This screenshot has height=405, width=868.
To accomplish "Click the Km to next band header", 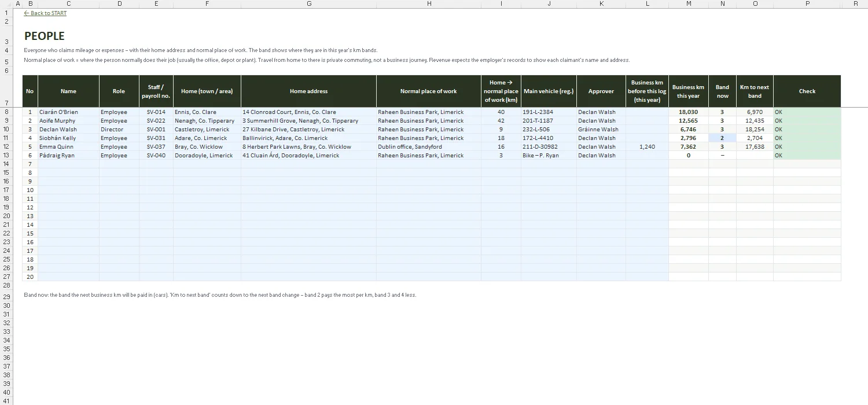I will point(755,91).
